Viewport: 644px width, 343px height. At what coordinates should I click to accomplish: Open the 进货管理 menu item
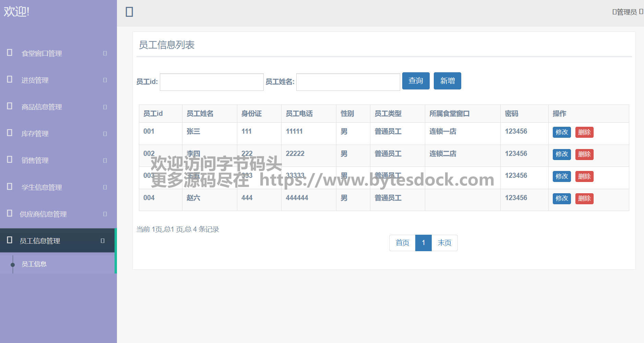click(x=35, y=80)
